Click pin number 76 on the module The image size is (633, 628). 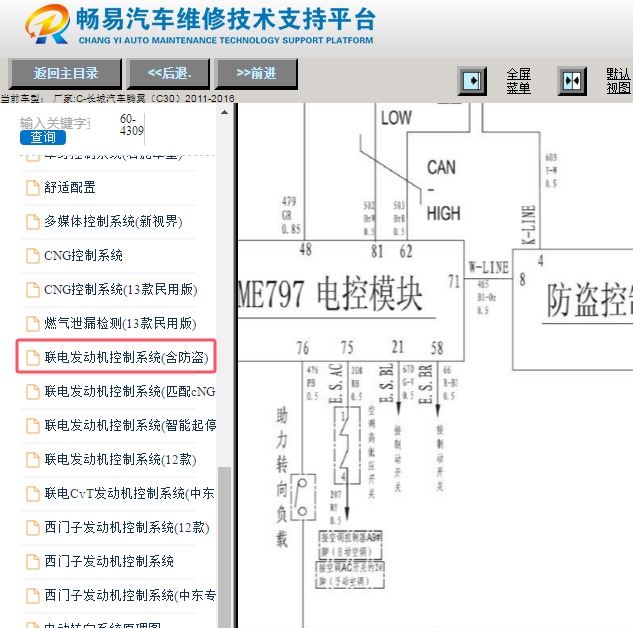(x=302, y=348)
